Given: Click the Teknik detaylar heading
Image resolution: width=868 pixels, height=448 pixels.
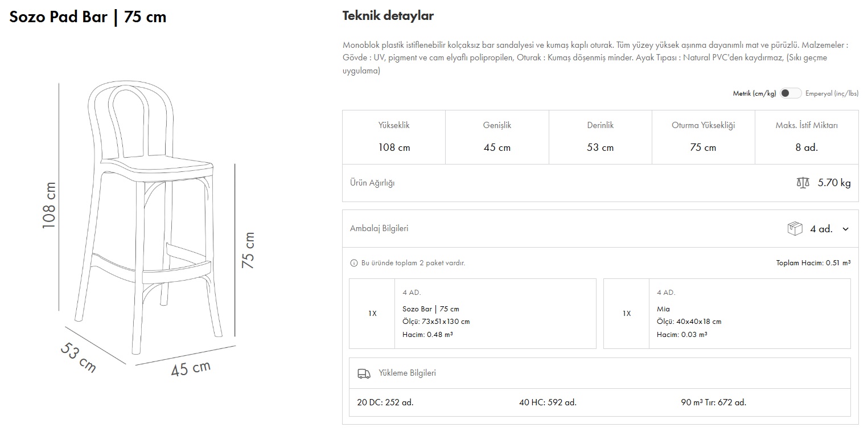Looking at the screenshot, I should pos(388,16).
